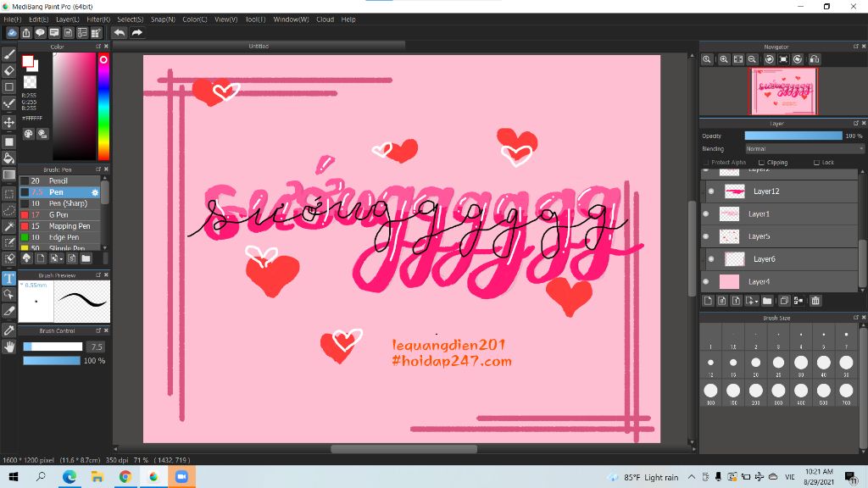
Task: Duplicate the layer with duplicate icon
Action: pos(784,301)
